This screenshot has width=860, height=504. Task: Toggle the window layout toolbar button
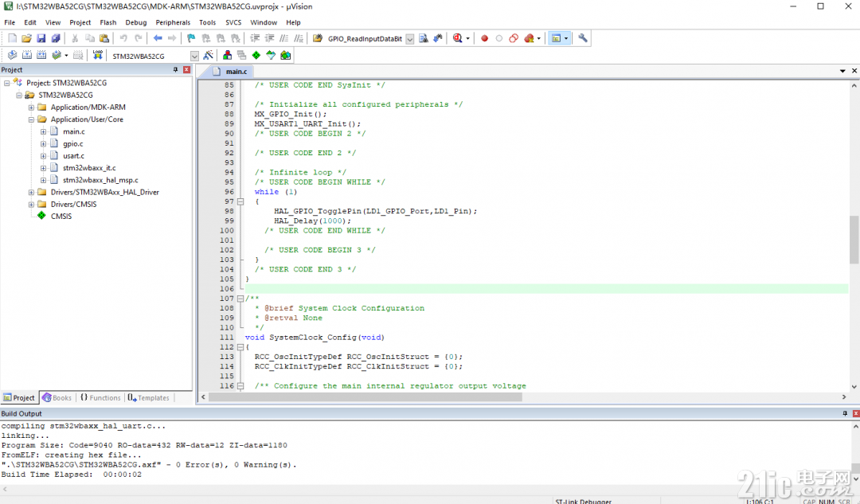(556, 38)
